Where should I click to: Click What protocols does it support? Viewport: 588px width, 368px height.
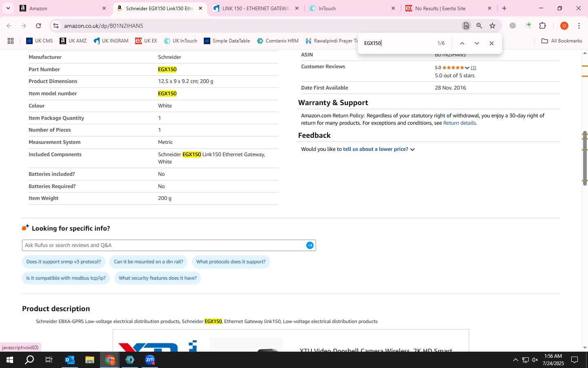click(x=231, y=262)
